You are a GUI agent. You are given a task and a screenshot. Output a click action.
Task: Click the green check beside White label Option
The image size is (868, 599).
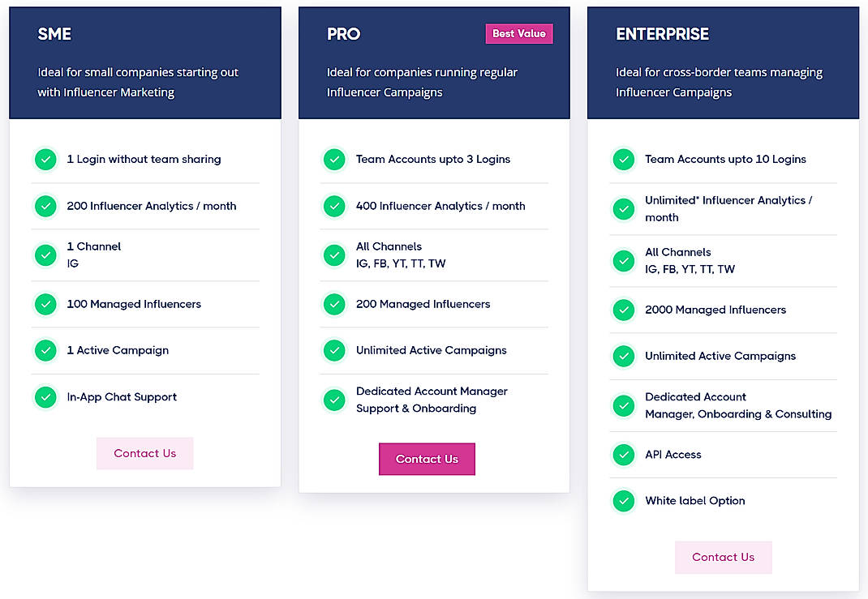point(623,501)
